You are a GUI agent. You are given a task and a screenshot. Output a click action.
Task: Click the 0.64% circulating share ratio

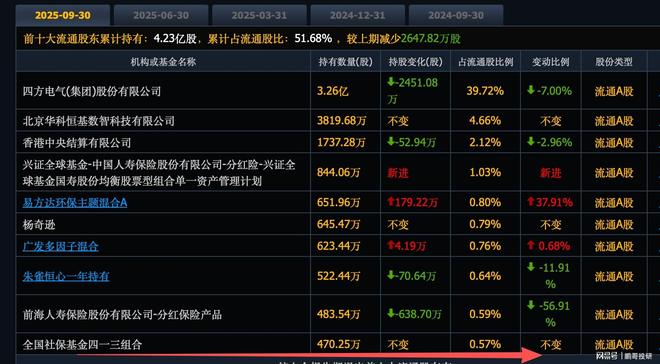[x=485, y=276]
